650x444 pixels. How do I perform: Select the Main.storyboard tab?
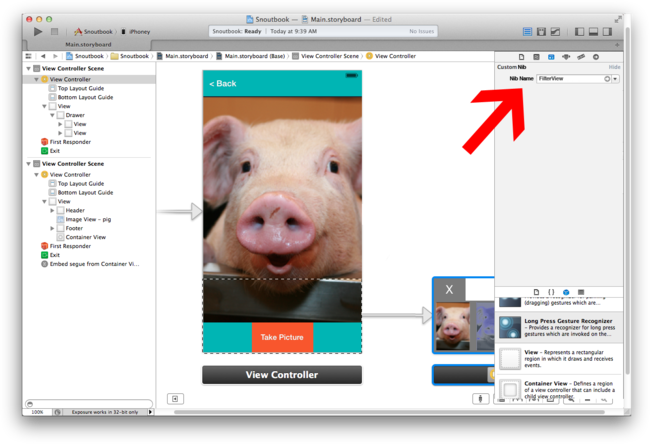87,45
